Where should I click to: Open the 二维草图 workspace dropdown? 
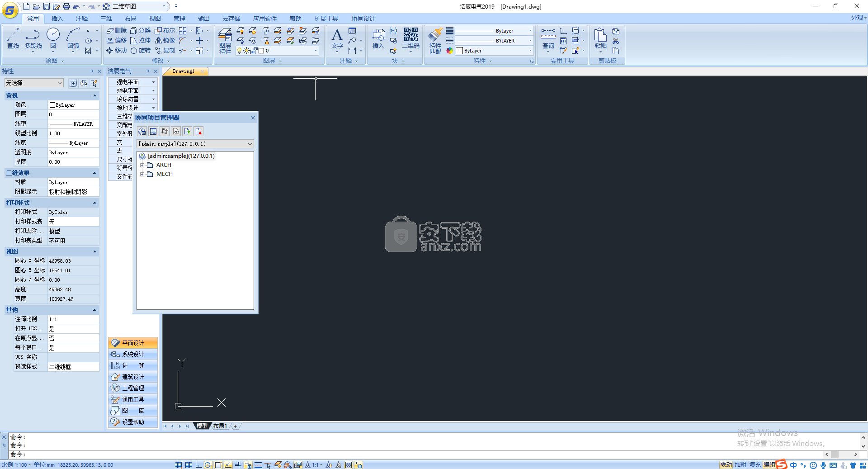140,6
